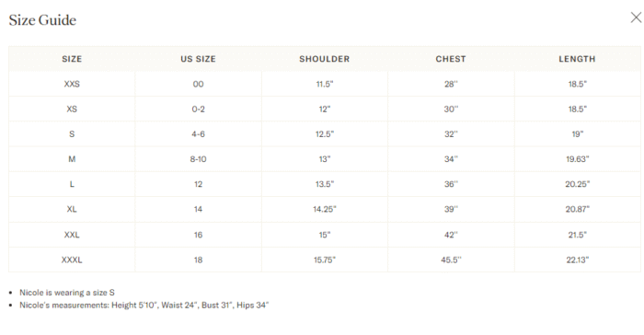Click the 22.13" length value

[x=578, y=260]
